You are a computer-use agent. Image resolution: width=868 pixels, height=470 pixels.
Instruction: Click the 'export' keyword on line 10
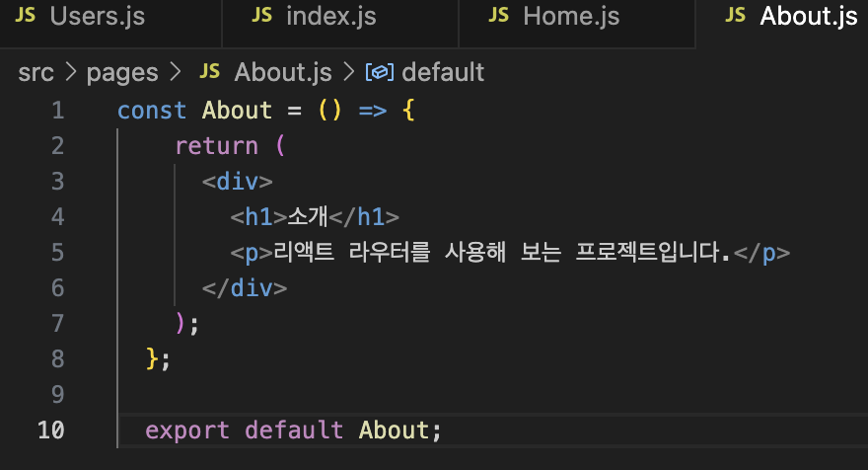click(x=187, y=431)
